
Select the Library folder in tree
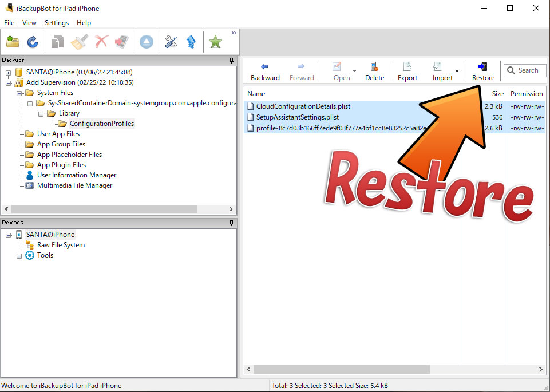(69, 113)
